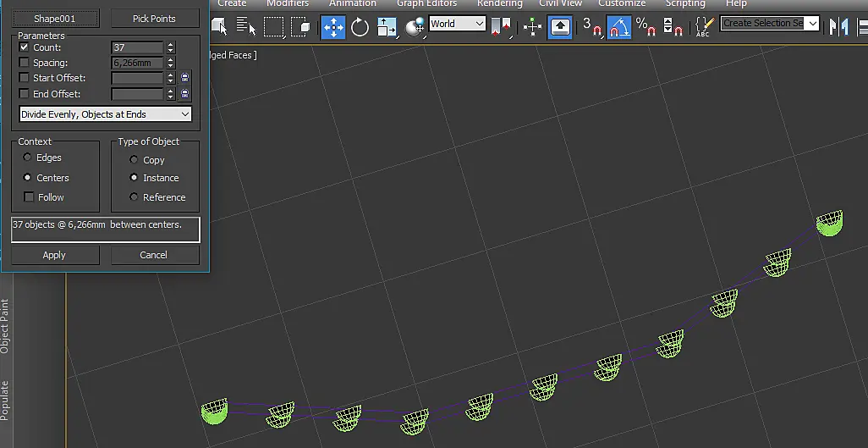This screenshot has height=448, width=868.
Task: Click the Edit Named Selection Sets icon
Action: pyautogui.click(x=704, y=26)
